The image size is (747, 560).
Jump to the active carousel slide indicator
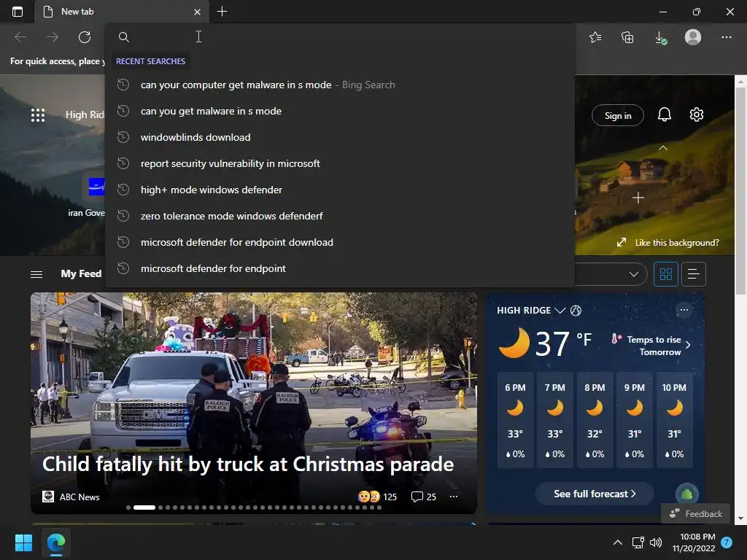(144, 507)
